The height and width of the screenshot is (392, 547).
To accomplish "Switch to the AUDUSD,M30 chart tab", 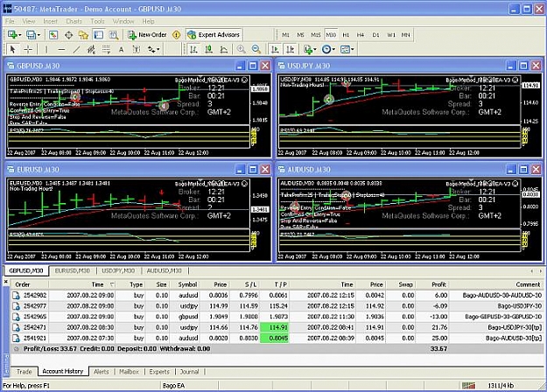I will [165, 270].
